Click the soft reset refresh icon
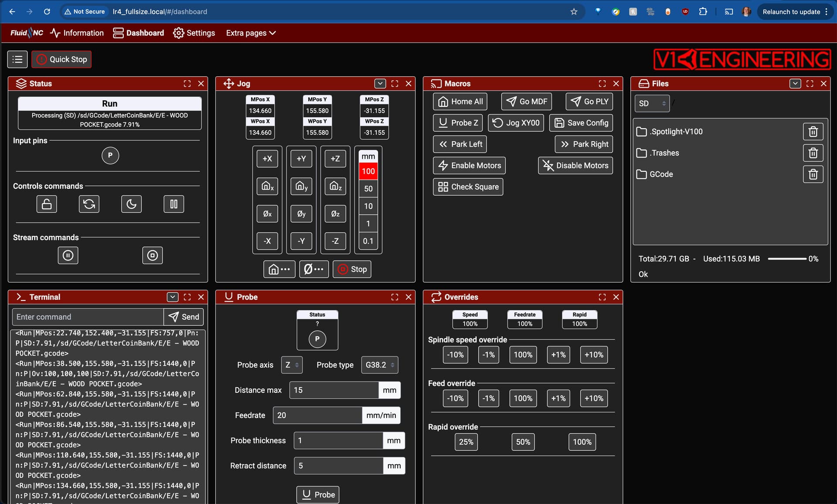This screenshot has height=504, width=837. pyautogui.click(x=89, y=204)
